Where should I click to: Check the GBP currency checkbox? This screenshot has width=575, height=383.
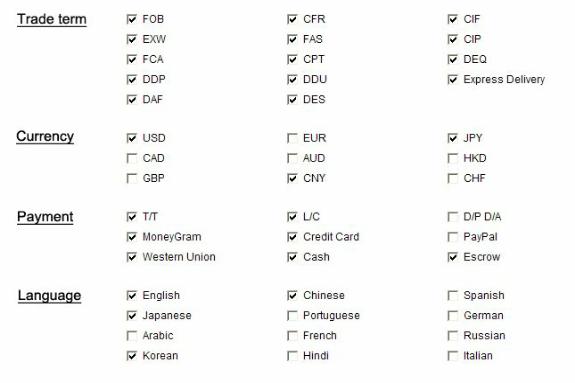click(132, 178)
